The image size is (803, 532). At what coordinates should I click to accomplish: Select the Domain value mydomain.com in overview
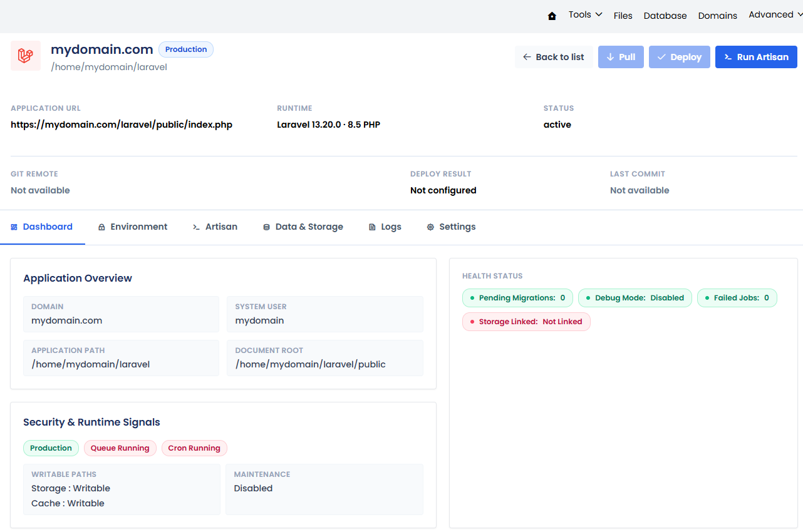coord(67,320)
